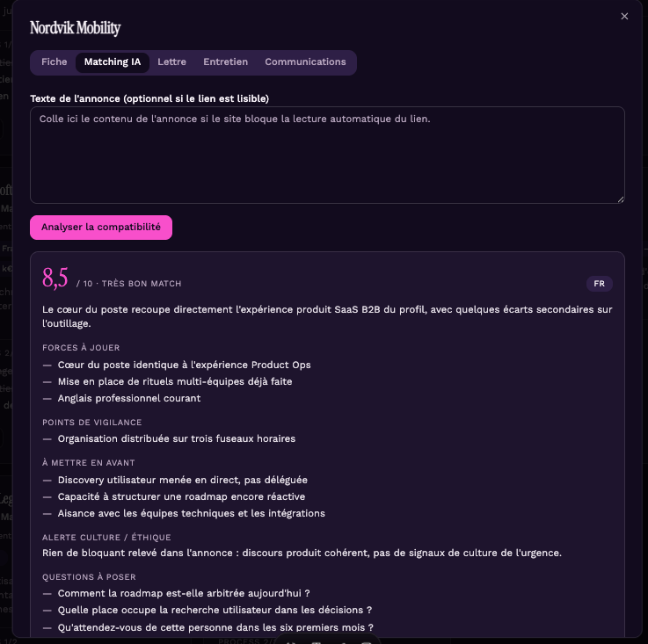Click Analyser la compatibilité button
Viewport: 648px width, 644px height.
pyautogui.click(x=101, y=228)
